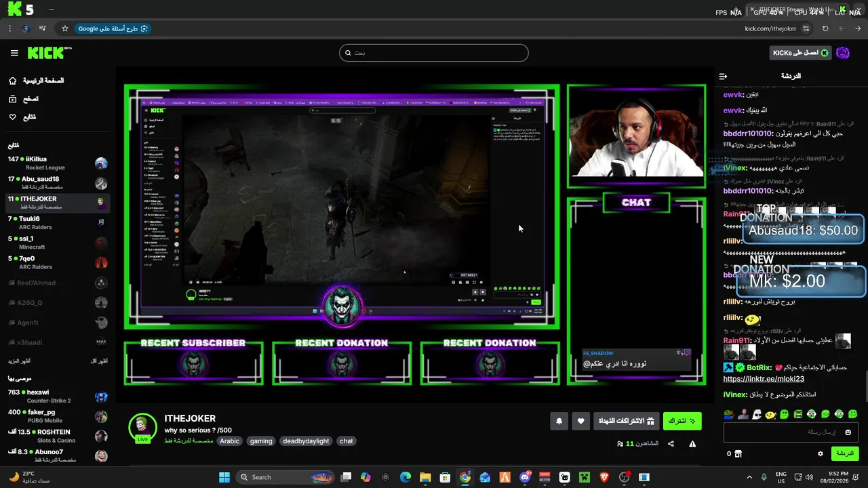Viewport: 868px width, 488px height.
Task: Open Windows Start menu
Action: pyautogui.click(x=224, y=477)
